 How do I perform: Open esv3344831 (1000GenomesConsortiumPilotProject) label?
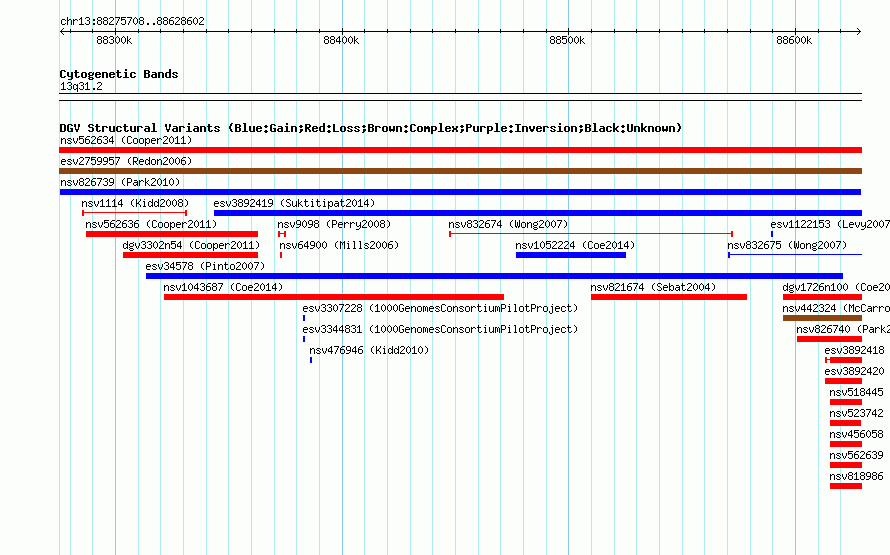(x=440, y=329)
